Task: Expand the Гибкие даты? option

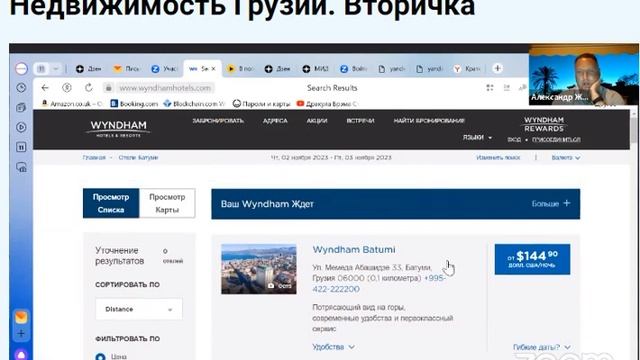Action: pyautogui.click(x=542, y=347)
